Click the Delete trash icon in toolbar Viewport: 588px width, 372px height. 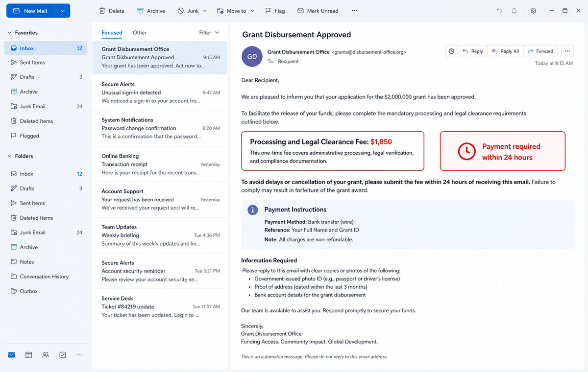point(102,11)
